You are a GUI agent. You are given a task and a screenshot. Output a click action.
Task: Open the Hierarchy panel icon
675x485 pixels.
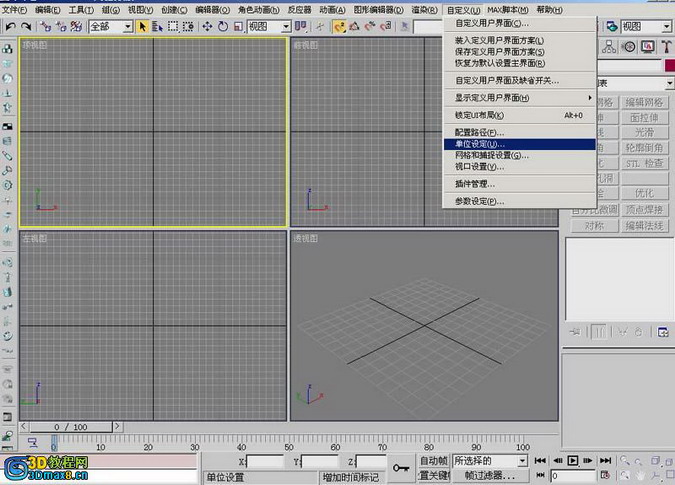pos(609,46)
